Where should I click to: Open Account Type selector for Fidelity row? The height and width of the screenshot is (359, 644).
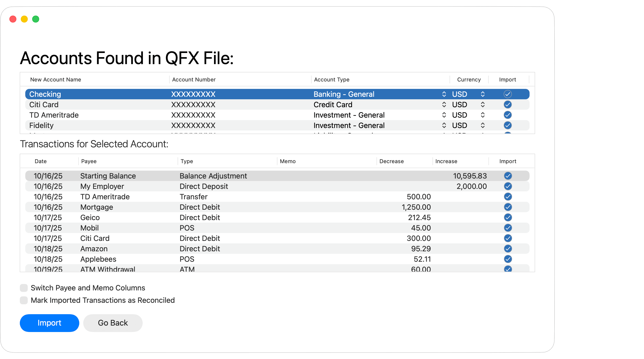(x=444, y=126)
